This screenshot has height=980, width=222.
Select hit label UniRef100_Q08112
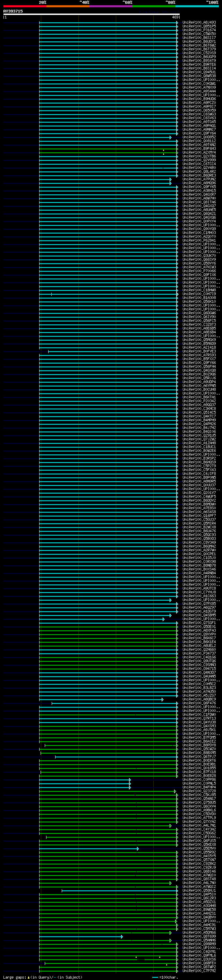pyautogui.click(x=199, y=141)
